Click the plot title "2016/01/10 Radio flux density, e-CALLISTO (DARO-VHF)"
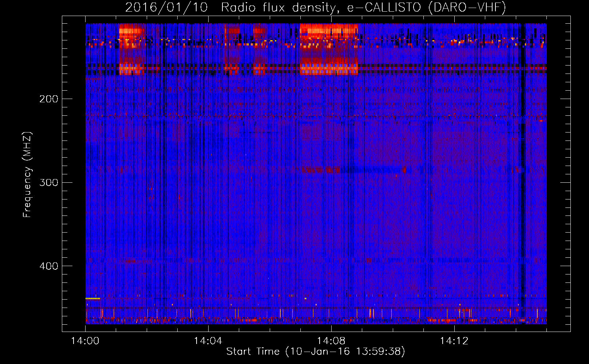The image size is (589, 364). tap(316, 7)
